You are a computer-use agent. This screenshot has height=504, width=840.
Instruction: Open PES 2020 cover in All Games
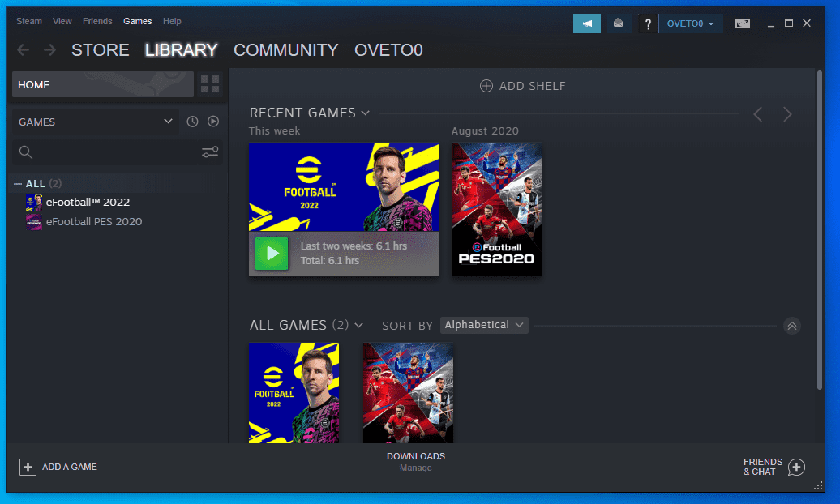tap(408, 393)
